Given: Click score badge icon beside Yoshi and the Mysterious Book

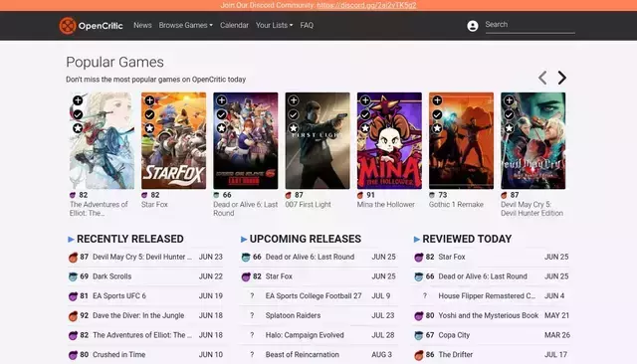Looking at the screenshot, I should (x=419, y=315).
